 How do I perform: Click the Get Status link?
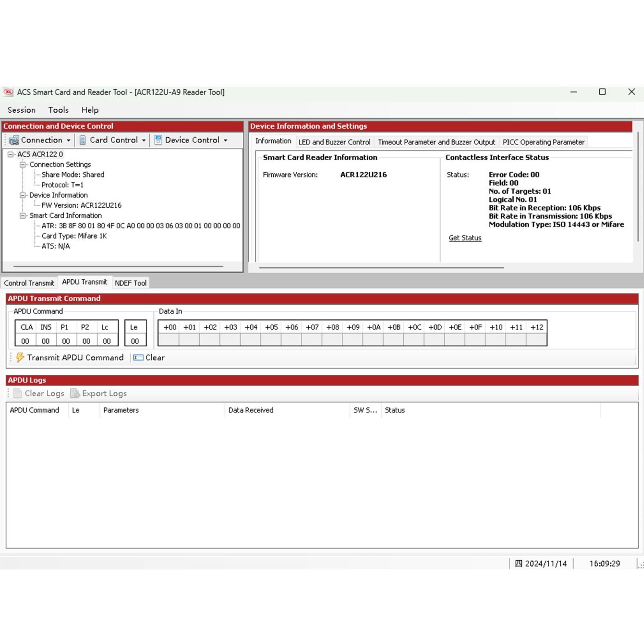(465, 238)
